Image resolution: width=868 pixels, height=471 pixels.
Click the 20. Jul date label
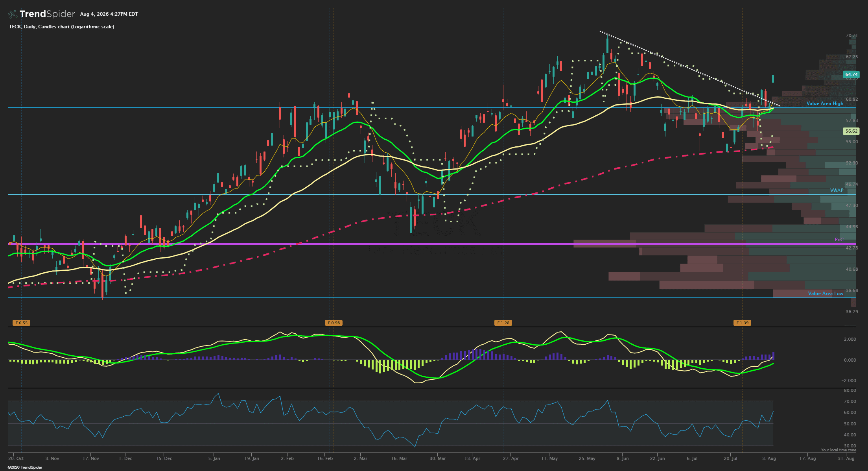tap(730, 458)
